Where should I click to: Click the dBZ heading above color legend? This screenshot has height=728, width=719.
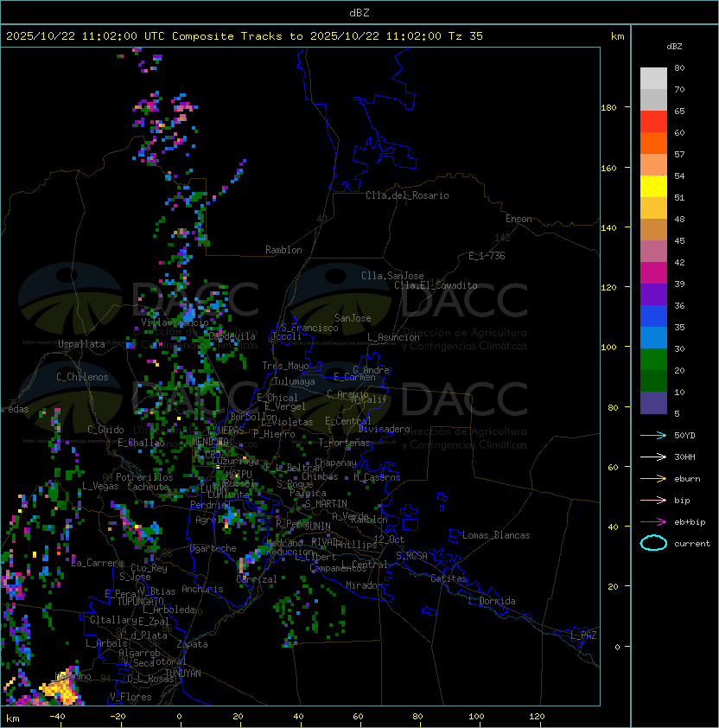point(674,47)
